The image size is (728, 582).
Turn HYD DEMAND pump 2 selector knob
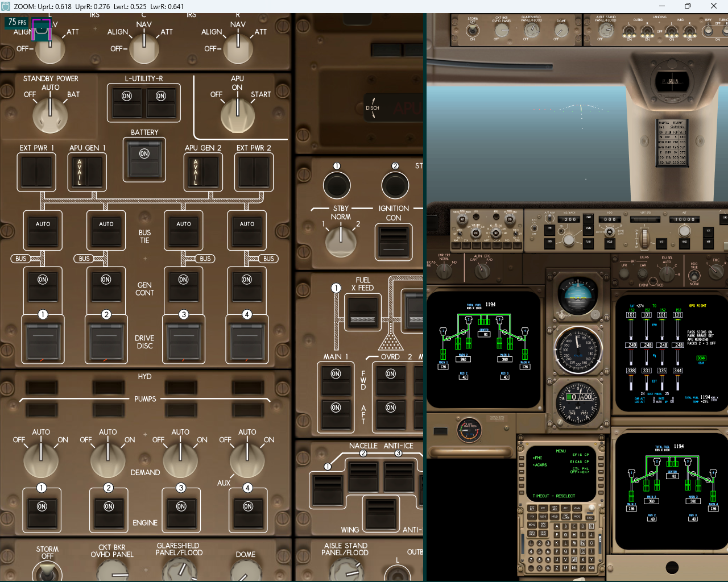(108, 459)
